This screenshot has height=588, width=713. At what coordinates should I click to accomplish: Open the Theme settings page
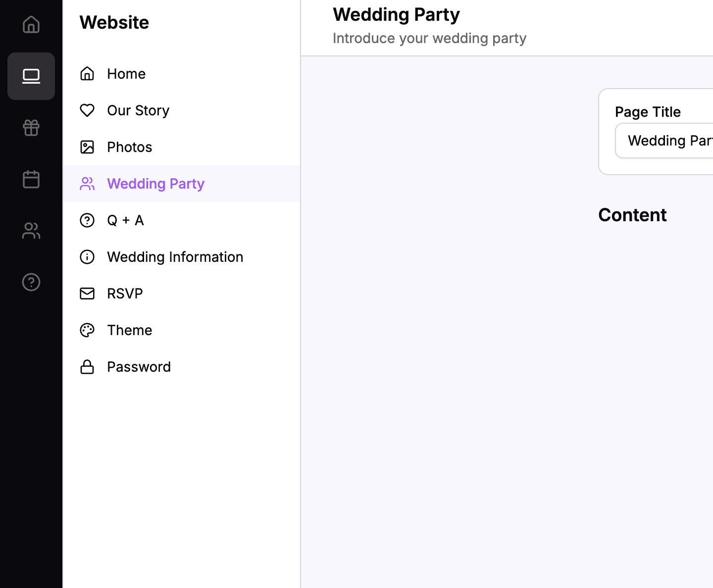[x=129, y=330]
